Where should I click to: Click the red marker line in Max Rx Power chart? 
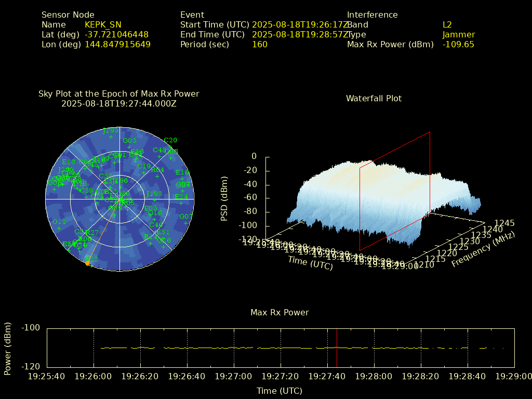[x=337, y=347]
